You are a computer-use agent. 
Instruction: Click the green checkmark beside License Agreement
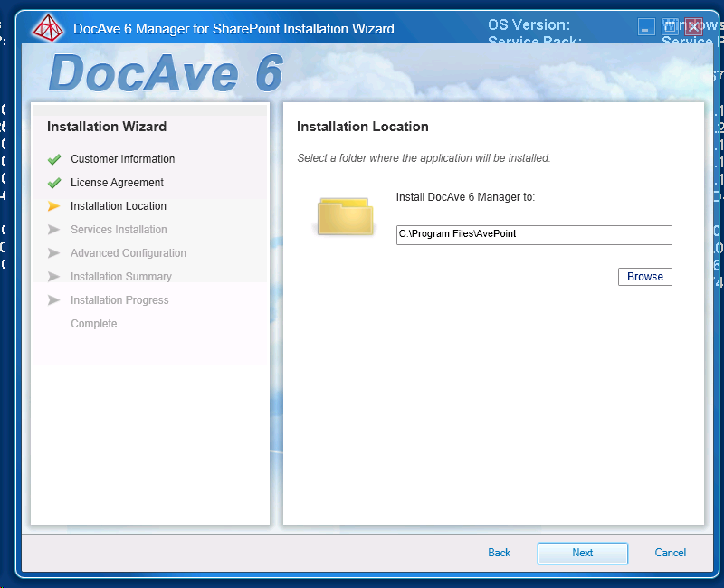tap(53, 182)
